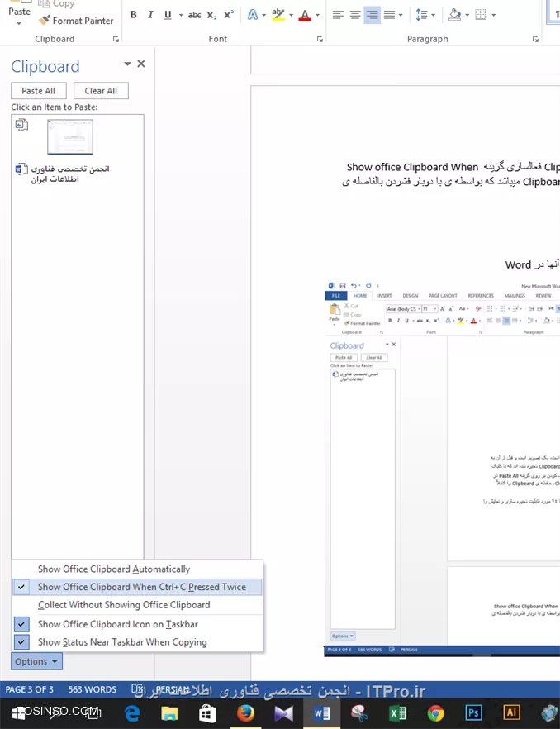560x729 pixels.
Task: Click the embedded screenshot image in document
Action: (442, 469)
